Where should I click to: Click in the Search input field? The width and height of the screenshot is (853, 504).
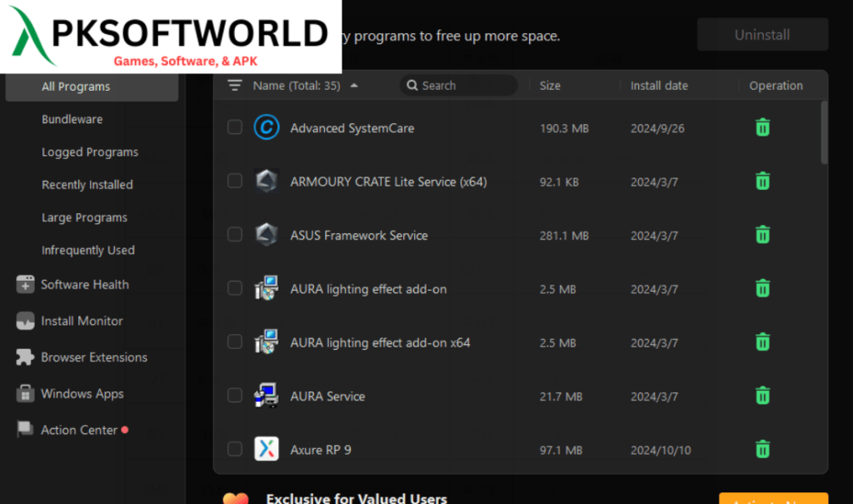[459, 86]
